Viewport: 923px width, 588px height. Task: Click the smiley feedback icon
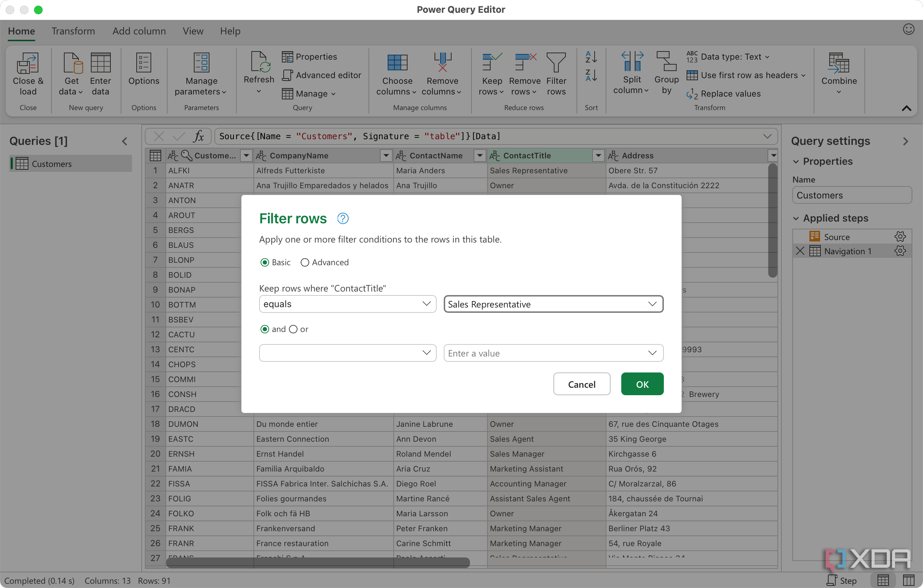909,29
